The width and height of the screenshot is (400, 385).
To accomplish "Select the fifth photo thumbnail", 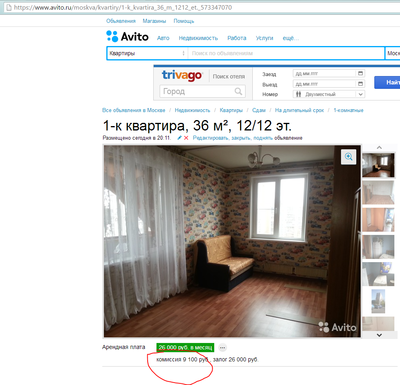I will pyautogui.click(x=378, y=274).
